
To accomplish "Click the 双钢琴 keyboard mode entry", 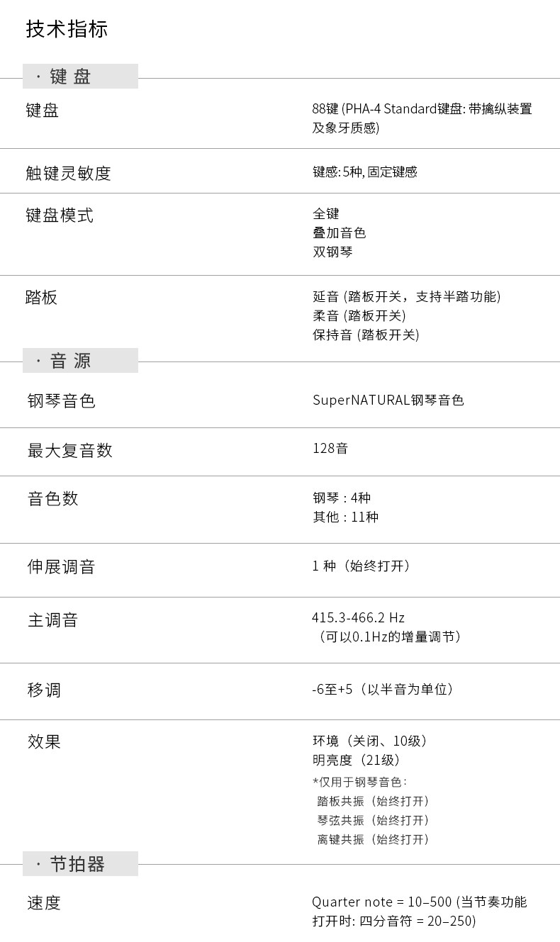I will [332, 252].
